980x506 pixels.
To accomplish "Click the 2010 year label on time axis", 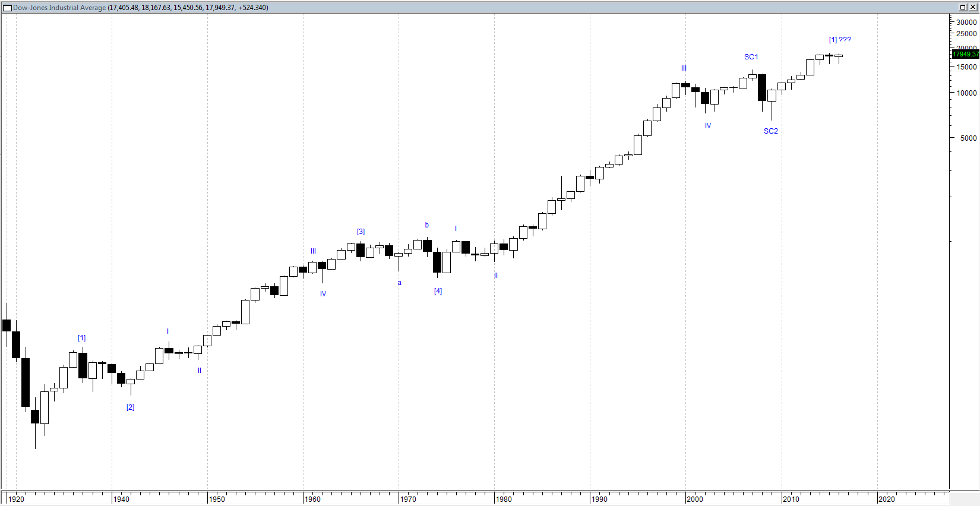I will pos(791,499).
